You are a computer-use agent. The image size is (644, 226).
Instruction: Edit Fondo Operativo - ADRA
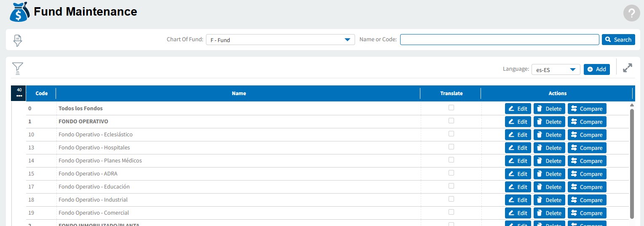coord(518,174)
